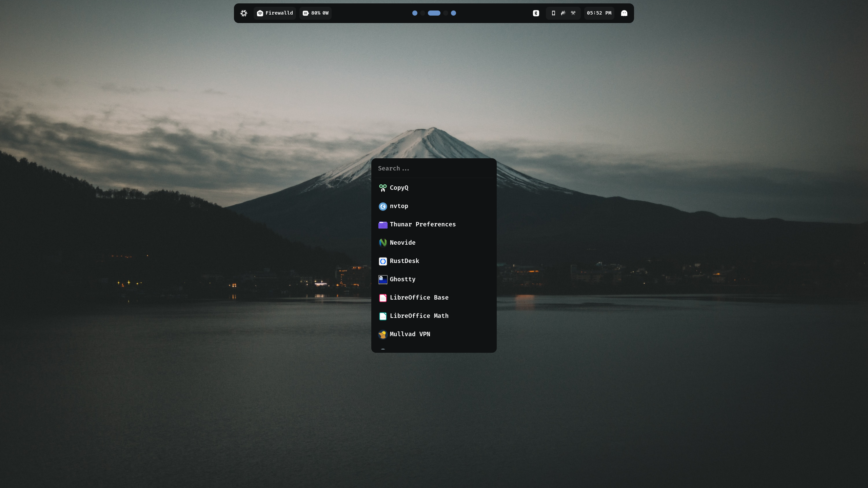Switch to the last workspace dot

[x=453, y=13]
